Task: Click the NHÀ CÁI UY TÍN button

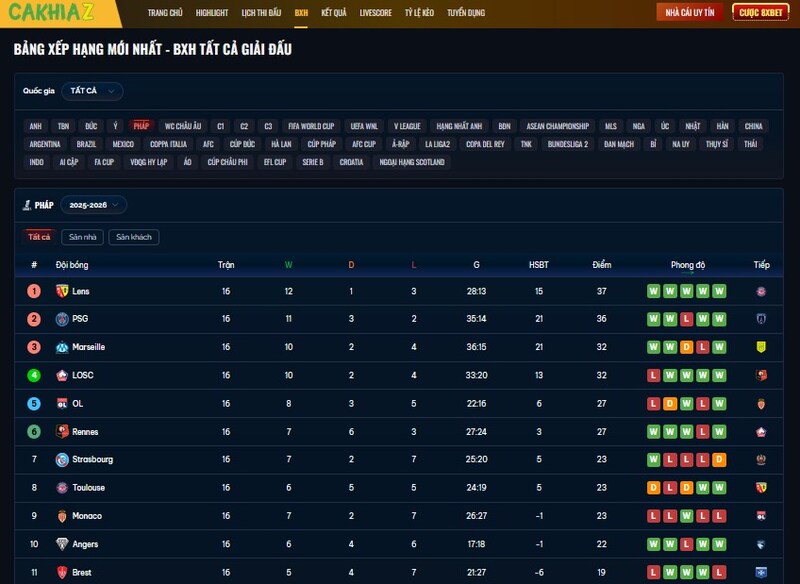Action: pos(689,13)
